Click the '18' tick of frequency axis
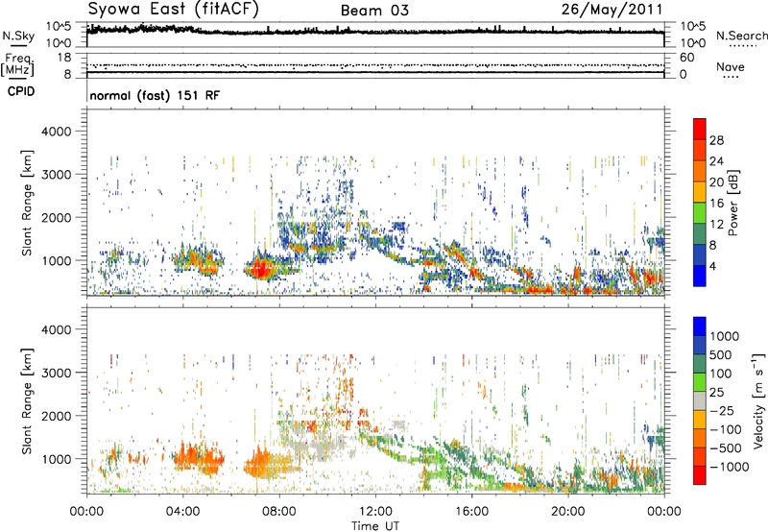The image size is (768, 532). click(63, 58)
